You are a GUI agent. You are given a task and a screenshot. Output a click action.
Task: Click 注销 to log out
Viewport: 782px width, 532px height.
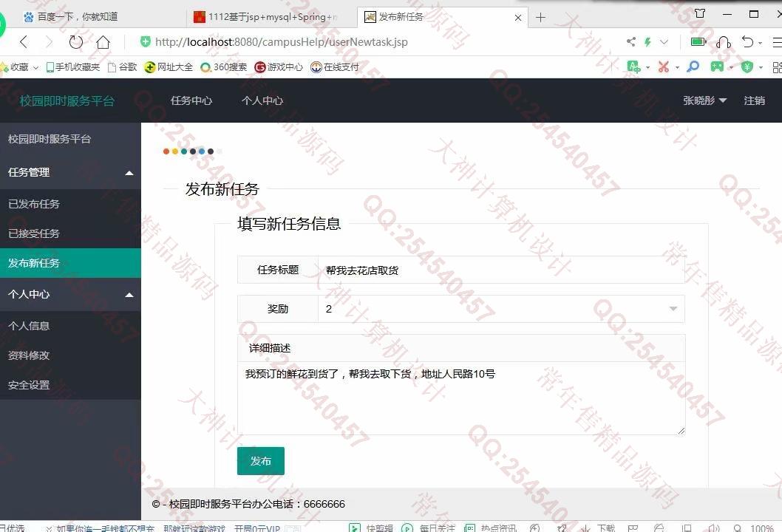click(754, 100)
